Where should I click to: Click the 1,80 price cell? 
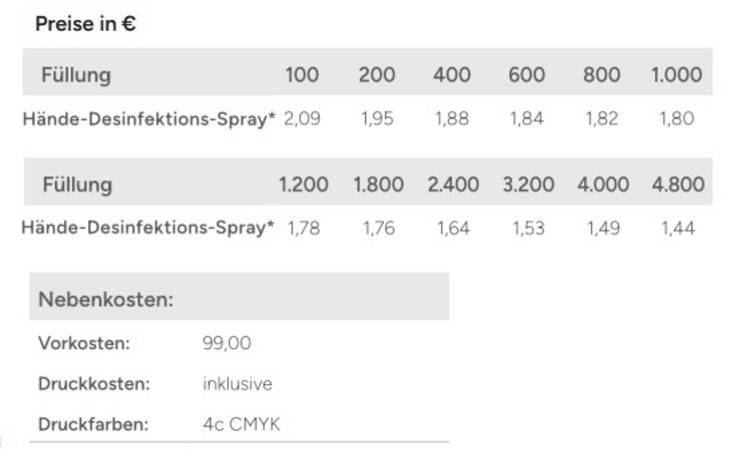(676, 119)
